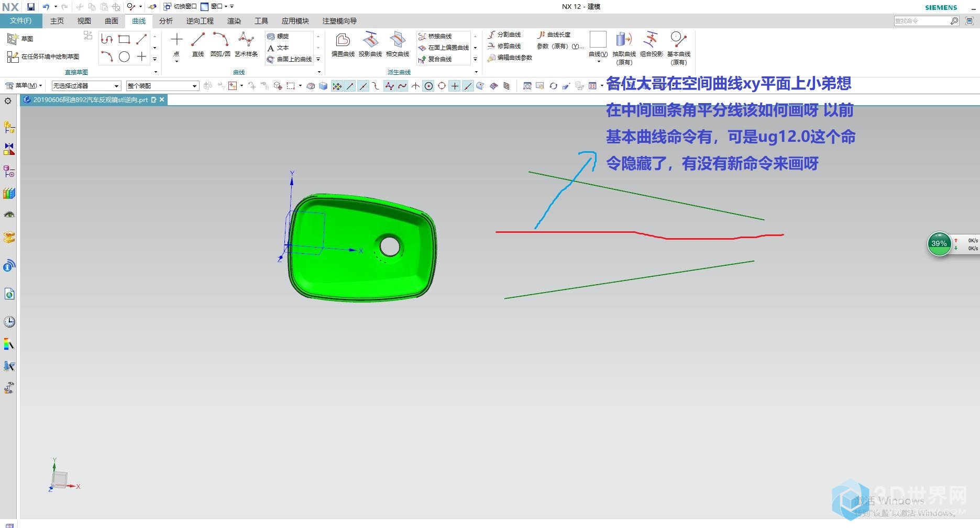Open the Menu (菜单) dropdown

(x=24, y=86)
